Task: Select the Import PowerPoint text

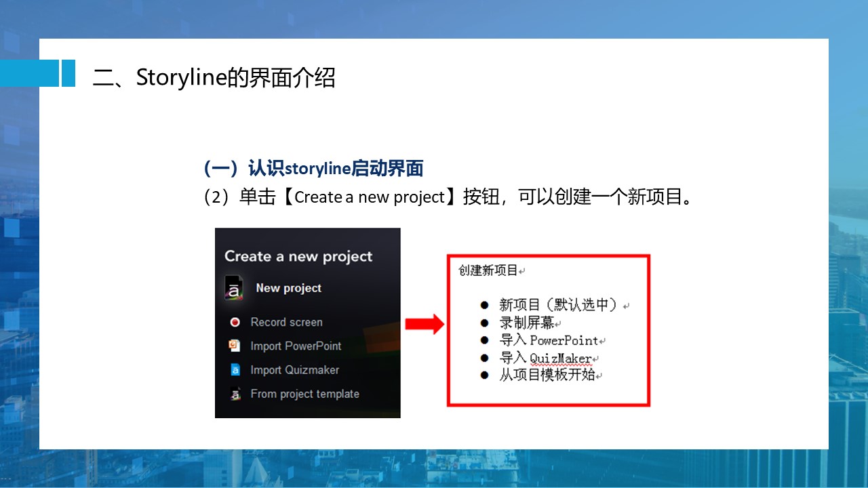Action: point(296,346)
